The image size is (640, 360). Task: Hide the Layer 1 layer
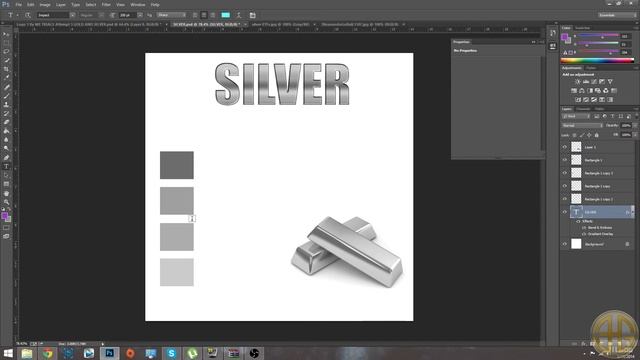[565, 147]
